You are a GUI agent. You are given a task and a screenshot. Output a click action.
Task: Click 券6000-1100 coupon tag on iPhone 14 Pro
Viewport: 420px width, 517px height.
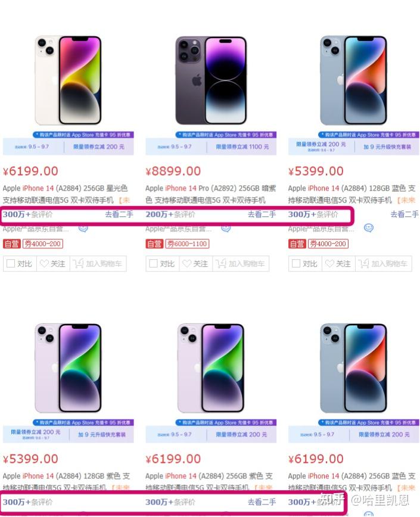coord(187,244)
